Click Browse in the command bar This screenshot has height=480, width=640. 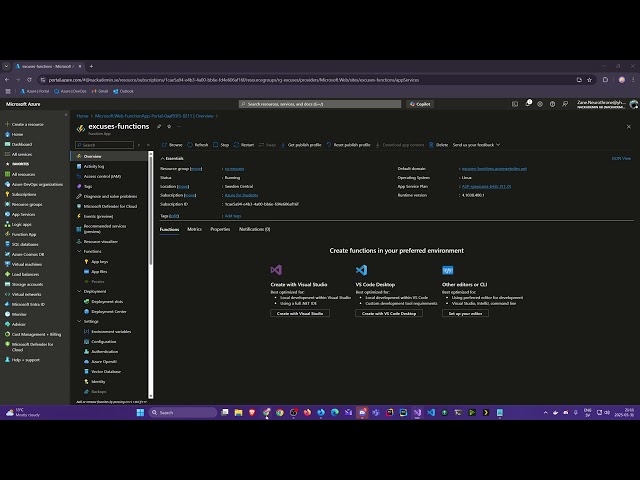coord(172,145)
